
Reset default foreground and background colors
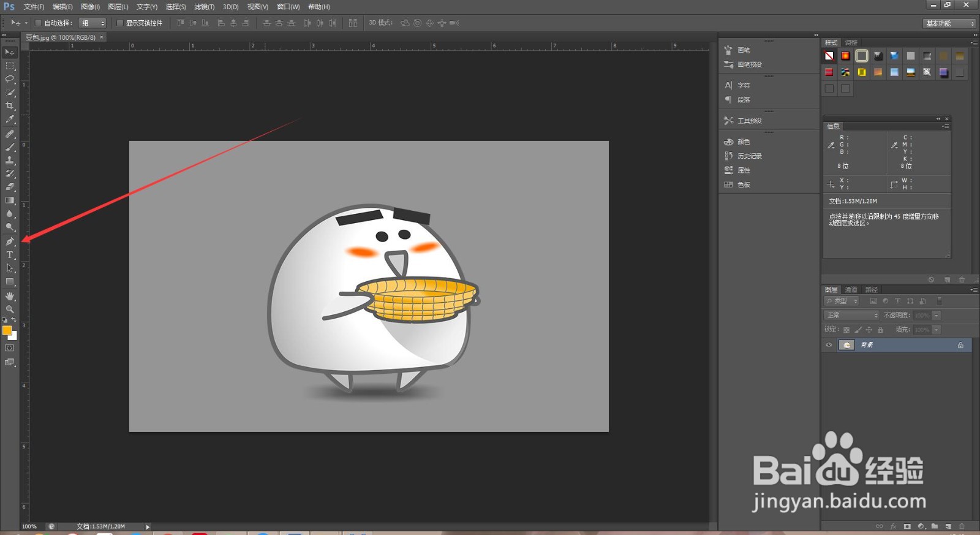click(x=5, y=320)
